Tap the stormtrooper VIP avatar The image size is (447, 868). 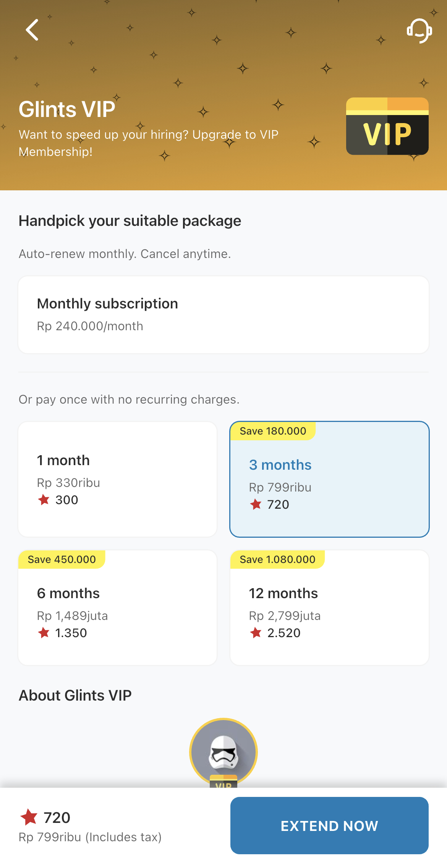pyautogui.click(x=223, y=752)
